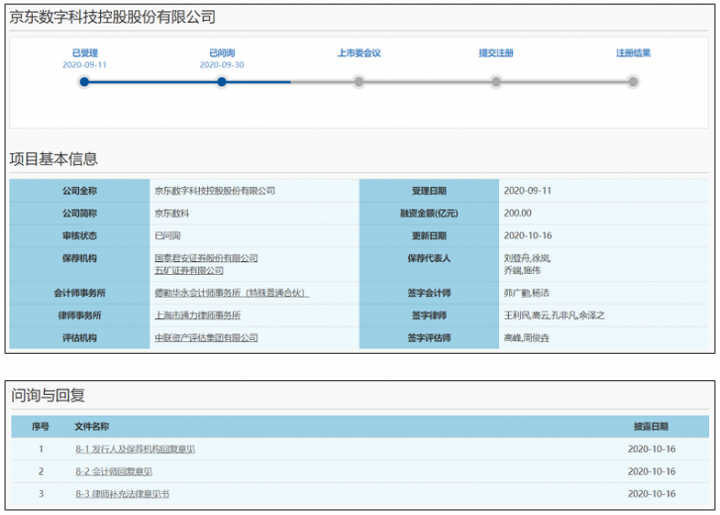The image size is (720, 515).
Task: Click the 上市委会议 timeline dot
Action: (359, 82)
